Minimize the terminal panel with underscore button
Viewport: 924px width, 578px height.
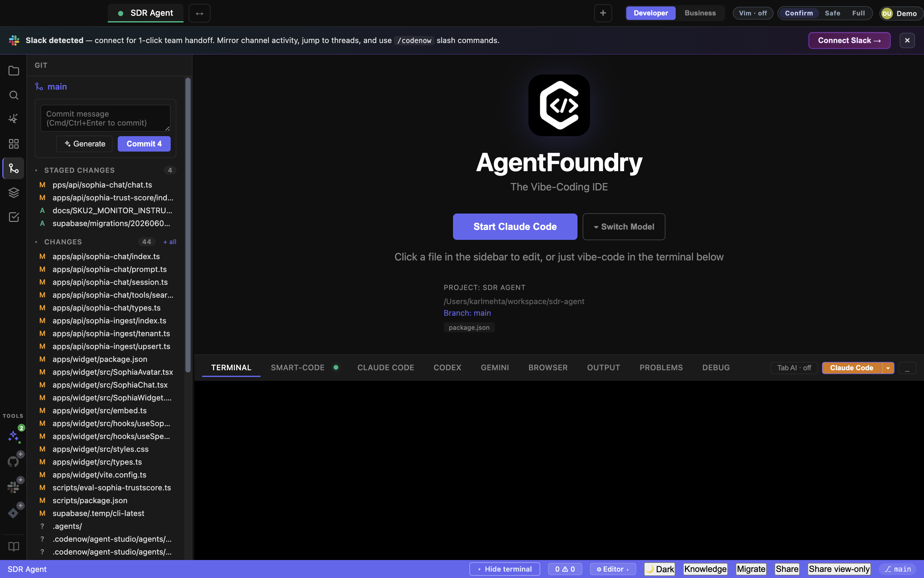(x=907, y=368)
